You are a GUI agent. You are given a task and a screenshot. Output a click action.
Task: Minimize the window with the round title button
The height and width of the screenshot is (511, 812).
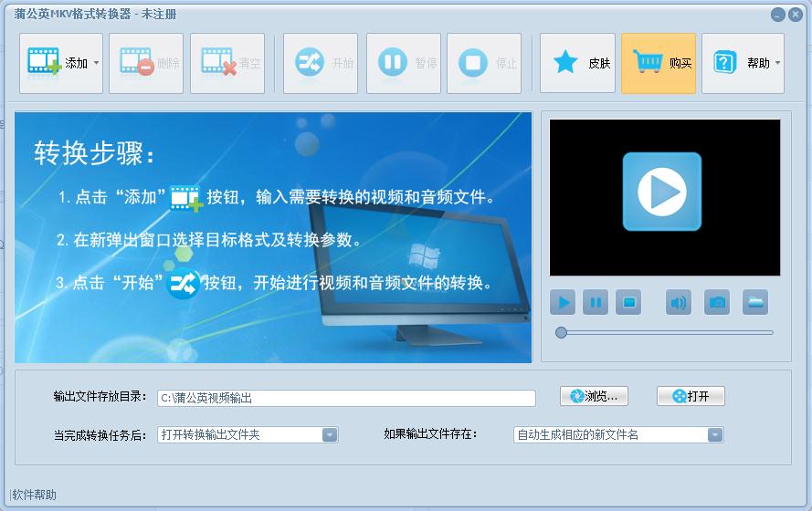click(778, 15)
